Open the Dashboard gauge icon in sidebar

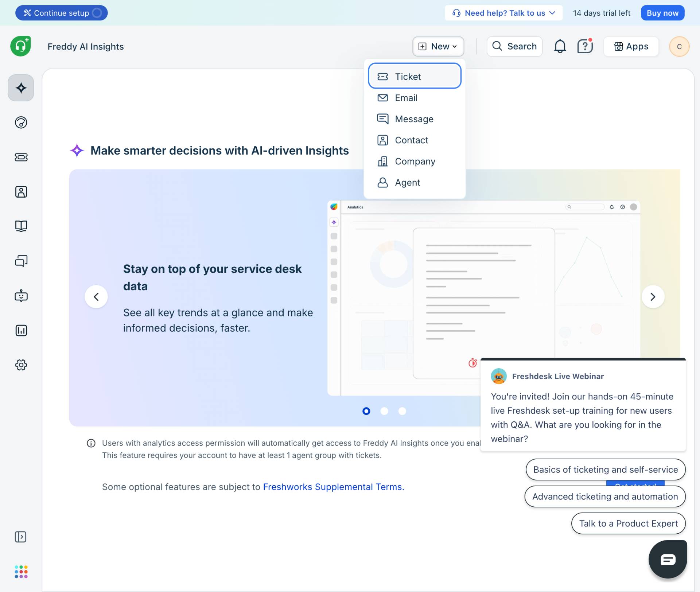(21, 122)
